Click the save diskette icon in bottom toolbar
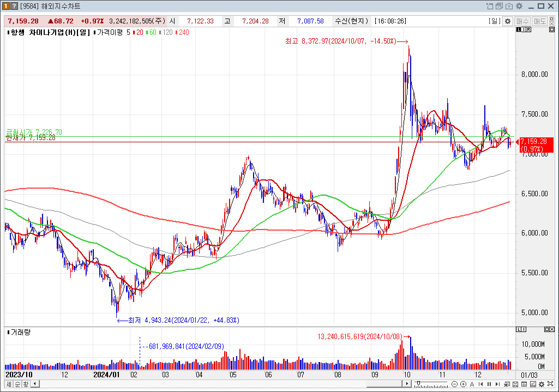Screen dimensions: 559x392 coord(515,384)
